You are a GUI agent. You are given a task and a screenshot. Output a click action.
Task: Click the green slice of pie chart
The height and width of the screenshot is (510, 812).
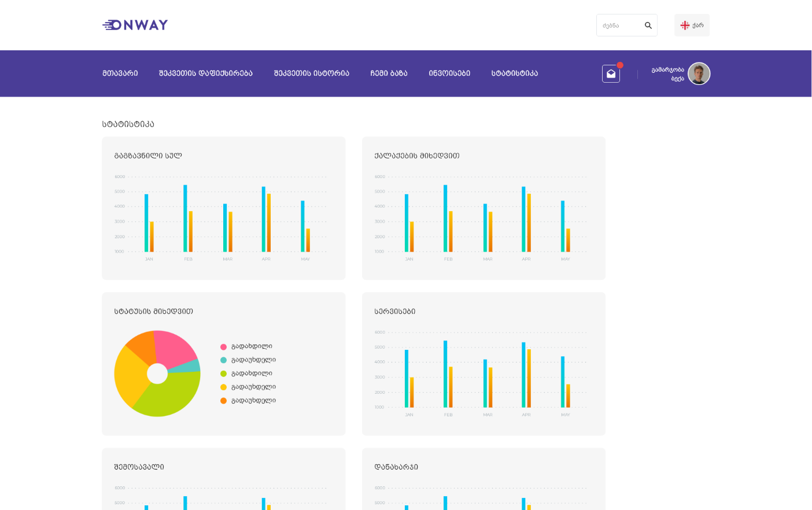pos(171,396)
